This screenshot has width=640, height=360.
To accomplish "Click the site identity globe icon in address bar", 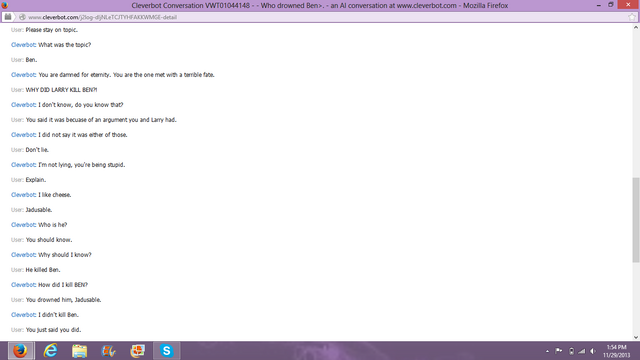I will click(x=22, y=17).
